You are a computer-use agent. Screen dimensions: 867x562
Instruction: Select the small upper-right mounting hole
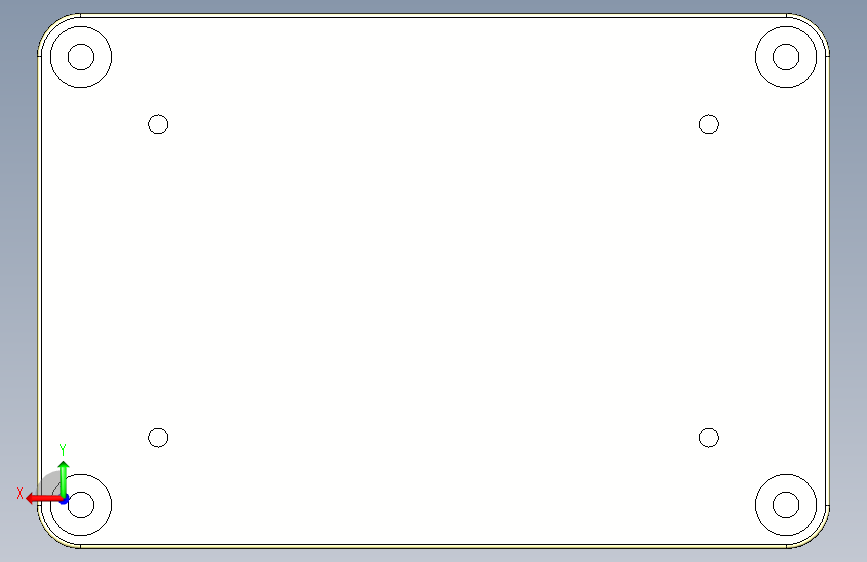tap(709, 124)
